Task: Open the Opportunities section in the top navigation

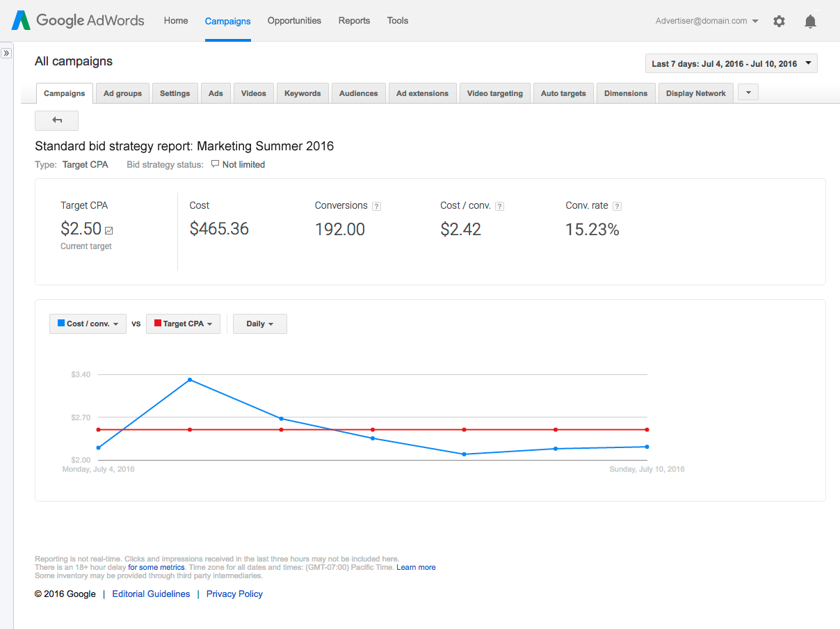Action: coord(293,21)
